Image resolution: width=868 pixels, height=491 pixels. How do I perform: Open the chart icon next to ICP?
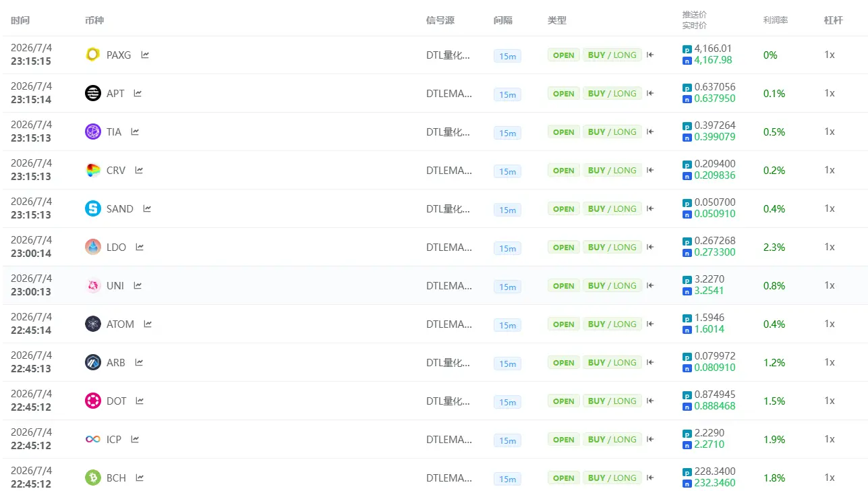135,439
